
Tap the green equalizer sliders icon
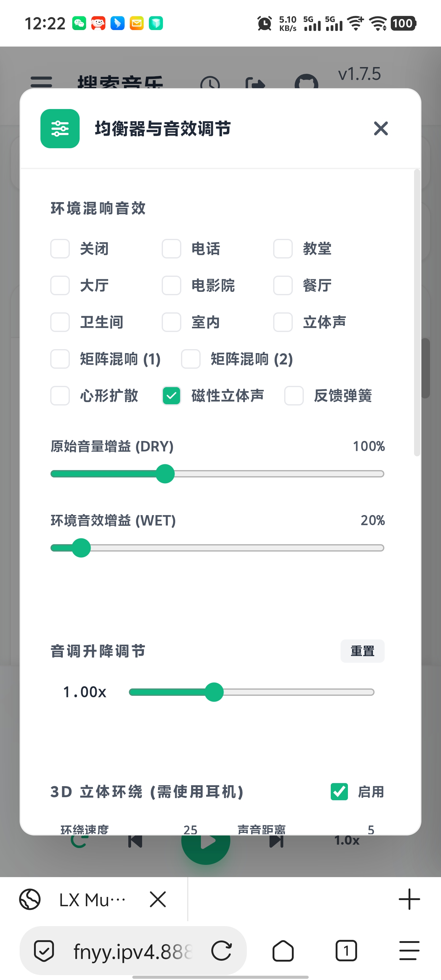60,129
